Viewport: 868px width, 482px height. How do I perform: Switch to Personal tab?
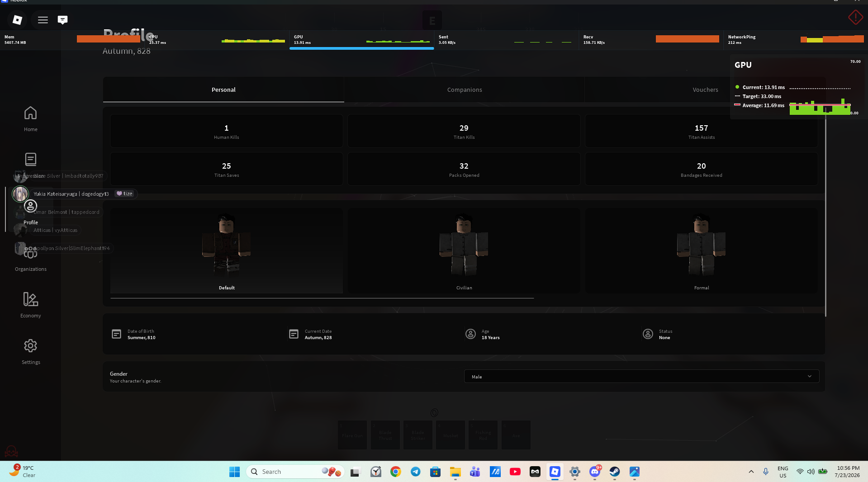coord(223,90)
